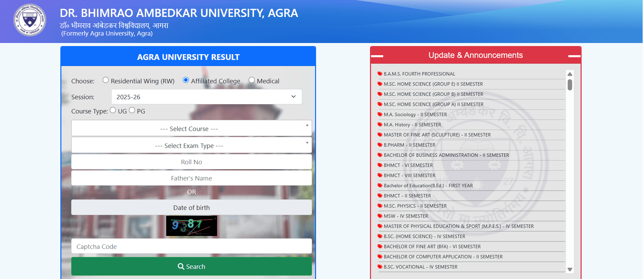Open BACHELOR OF FINE ART (BFA) - VI SEMESTER
The width and height of the screenshot is (644, 279).
point(432,246)
